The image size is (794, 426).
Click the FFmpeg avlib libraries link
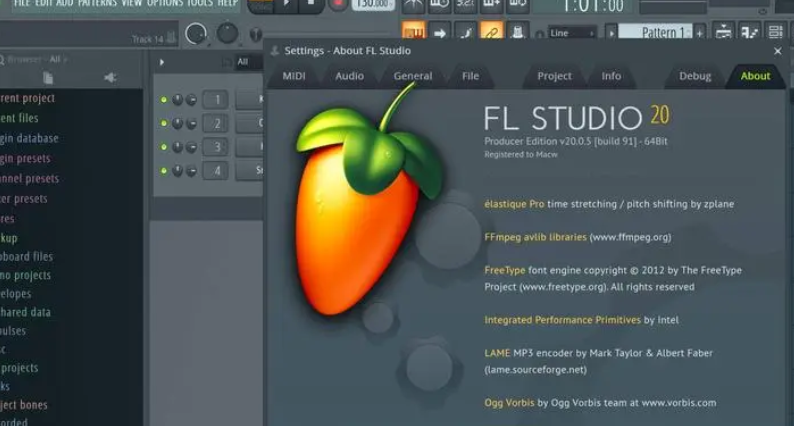[x=535, y=237]
